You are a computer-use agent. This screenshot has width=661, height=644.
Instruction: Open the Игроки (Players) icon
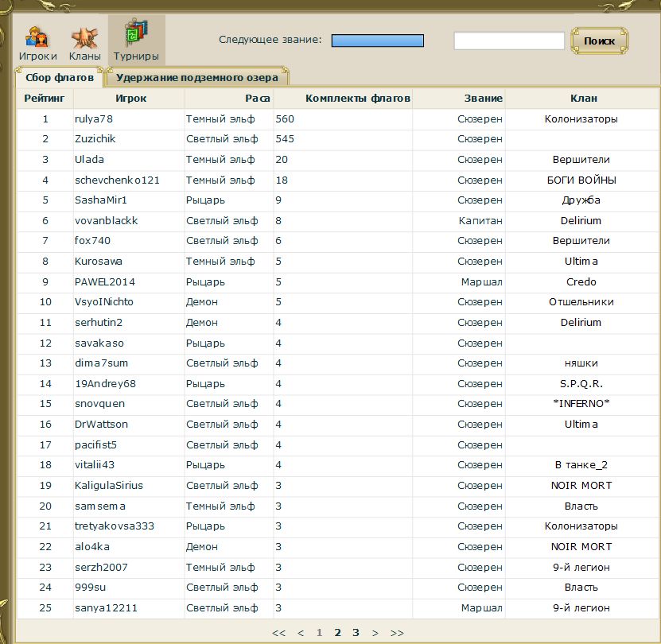click(38, 42)
